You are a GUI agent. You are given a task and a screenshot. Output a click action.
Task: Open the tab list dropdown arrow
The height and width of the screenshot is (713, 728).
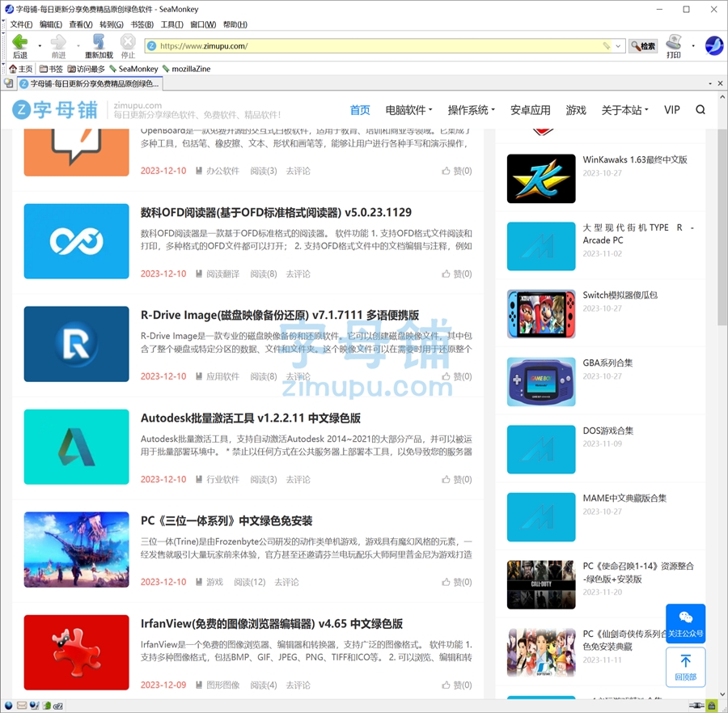[710, 83]
